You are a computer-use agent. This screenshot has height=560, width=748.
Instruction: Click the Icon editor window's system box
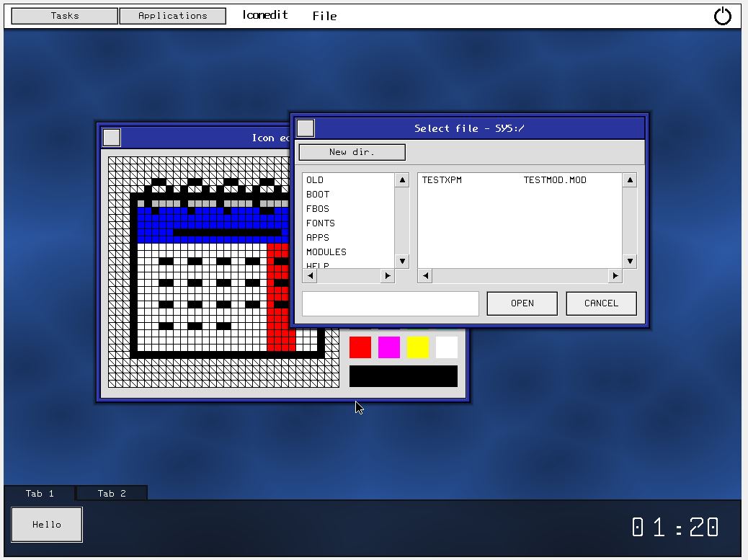tap(112, 138)
